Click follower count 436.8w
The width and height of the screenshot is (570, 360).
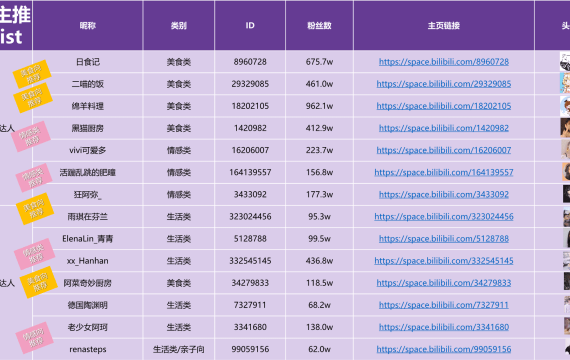[x=319, y=261]
